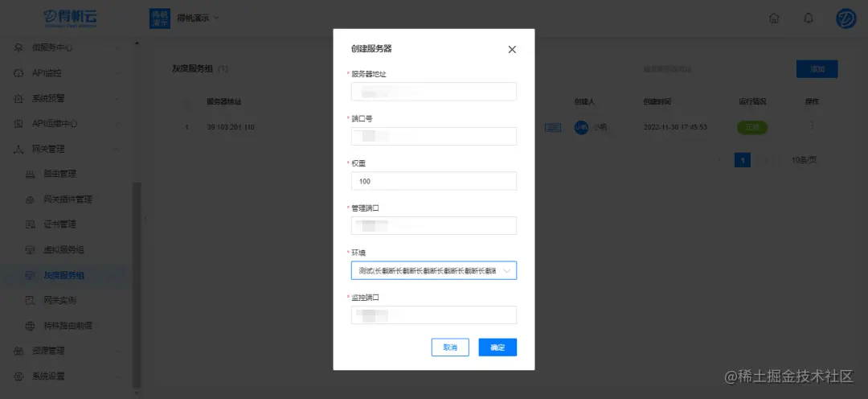Click the sidebar vertical scrollbar
The width and height of the screenshot is (868, 399).
tap(137, 284)
